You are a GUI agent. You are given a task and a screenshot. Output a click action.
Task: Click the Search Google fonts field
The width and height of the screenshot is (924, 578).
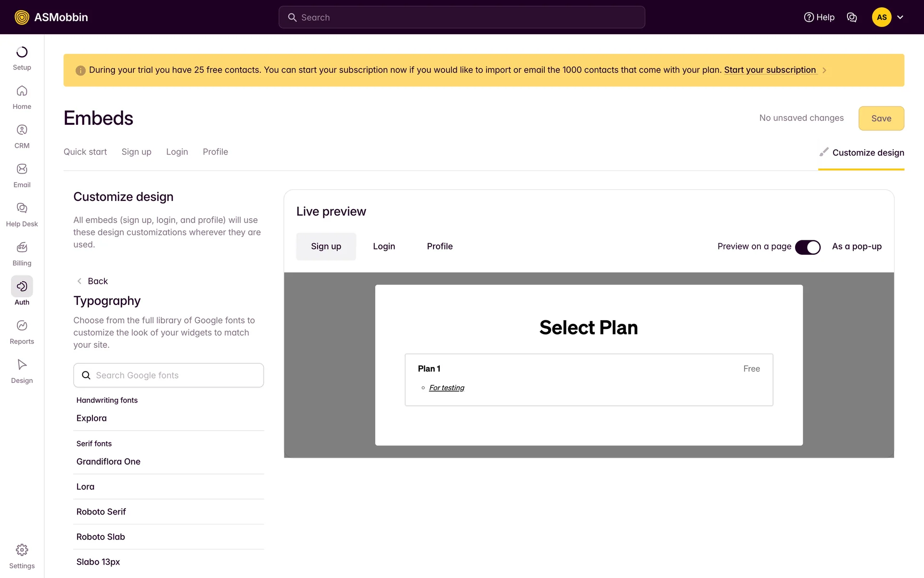coord(168,375)
